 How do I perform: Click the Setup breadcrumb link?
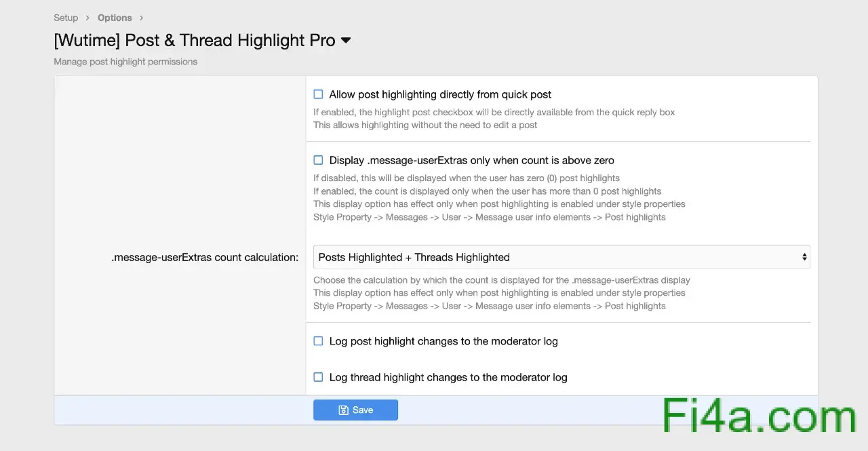point(66,18)
